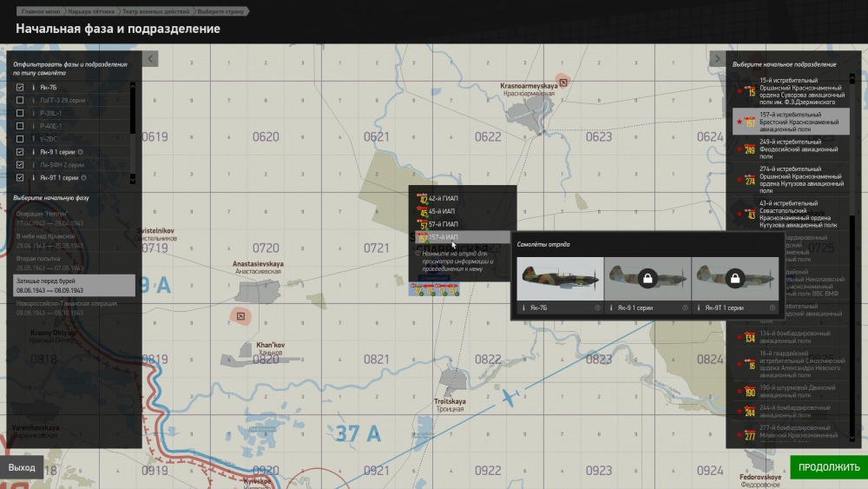
Task: Click unit 57 badge on map cluster
Action: [x=442, y=289]
